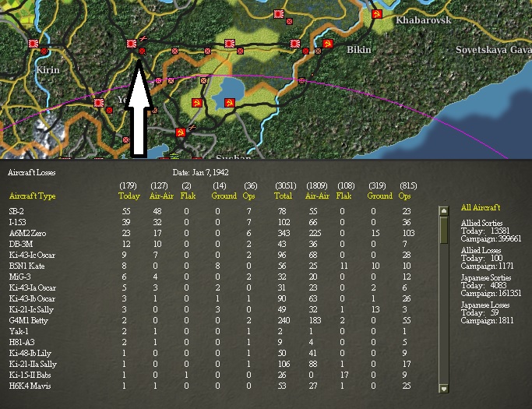The width and height of the screenshot is (532, 409).
Task: Click the Allied Sorties summary heading
Action: coord(482,223)
